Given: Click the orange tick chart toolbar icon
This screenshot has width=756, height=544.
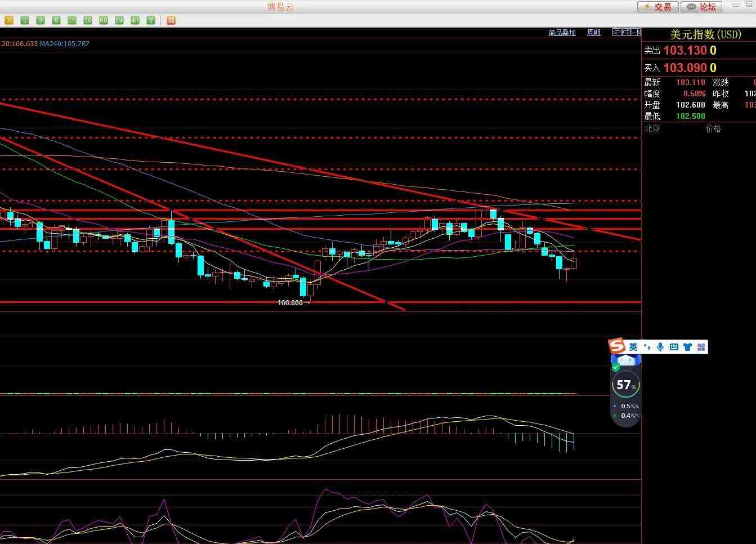Looking at the screenshot, I should tap(9, 20).
